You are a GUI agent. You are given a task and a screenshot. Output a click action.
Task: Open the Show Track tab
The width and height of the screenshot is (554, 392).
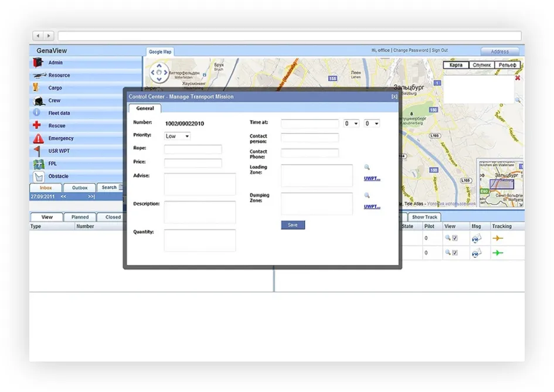coord(424,217)
